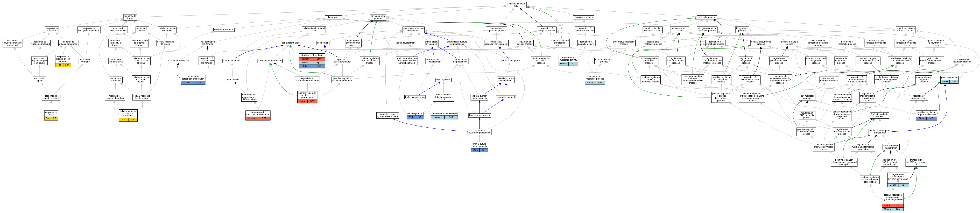980x213 pixels.
Task: Click the 'odontogenesis' node
Action: (x=443, y=80)
